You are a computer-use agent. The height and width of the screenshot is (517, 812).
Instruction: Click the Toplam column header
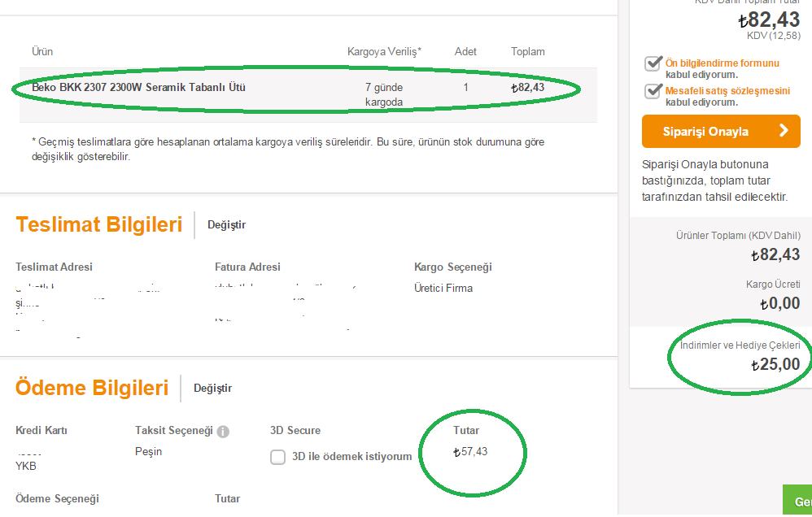[x=528, y=52]
